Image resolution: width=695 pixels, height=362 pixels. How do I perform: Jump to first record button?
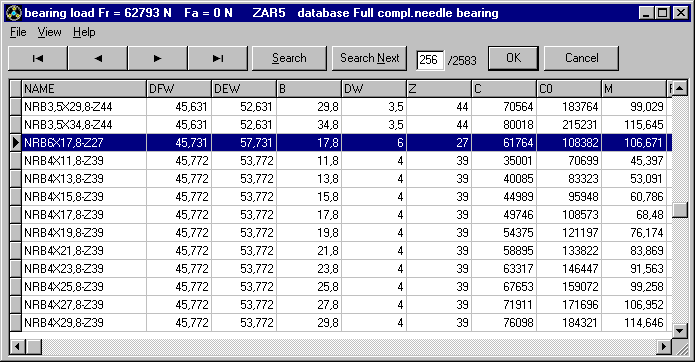pos(38,58)
